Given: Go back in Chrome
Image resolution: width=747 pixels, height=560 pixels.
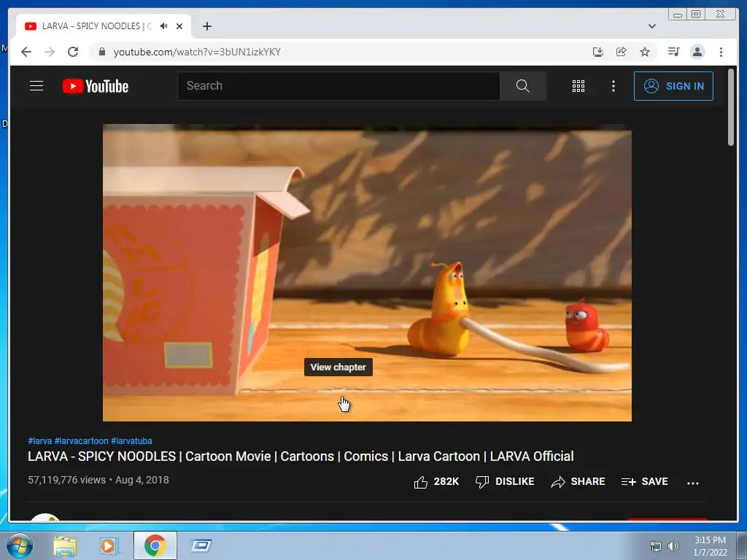Looking at the screenshot, I should pos(26,52).
